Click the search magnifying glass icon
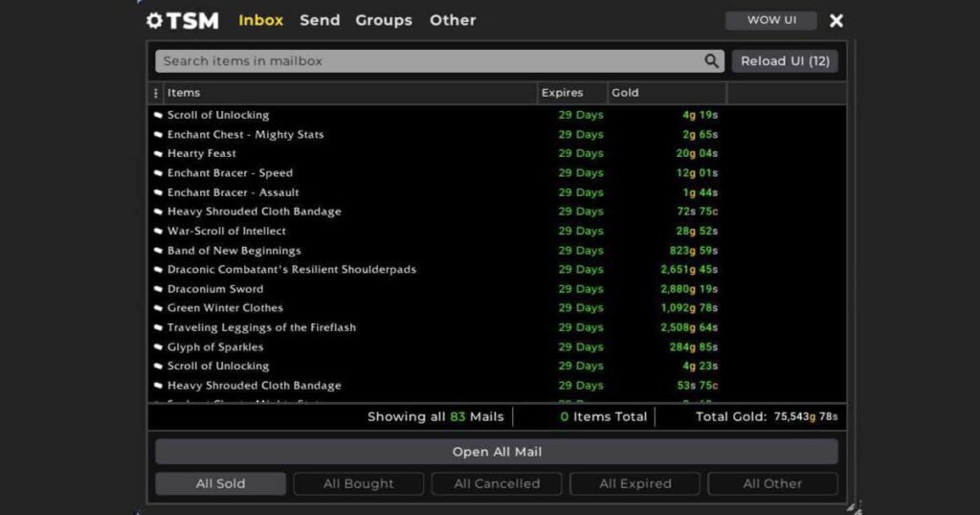Image resolution: width=980 pixels, height=515 pixels. 712,61
